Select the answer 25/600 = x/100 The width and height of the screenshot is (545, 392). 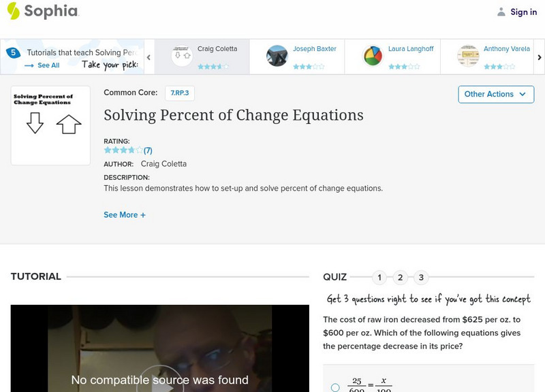[334, 386]
